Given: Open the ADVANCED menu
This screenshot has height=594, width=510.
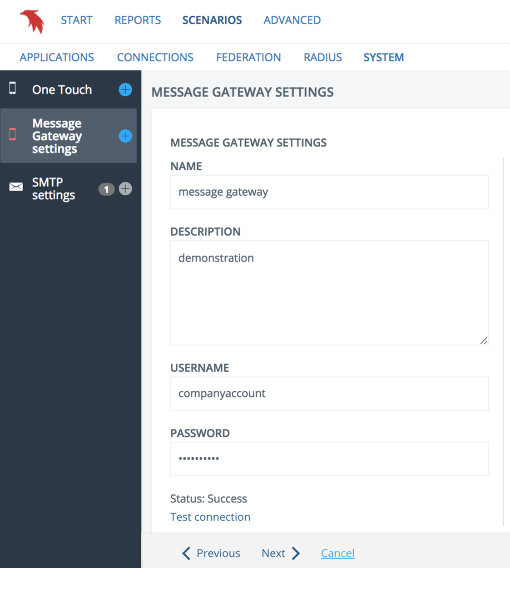Looking at the screenshot, I should click(292, 20).
